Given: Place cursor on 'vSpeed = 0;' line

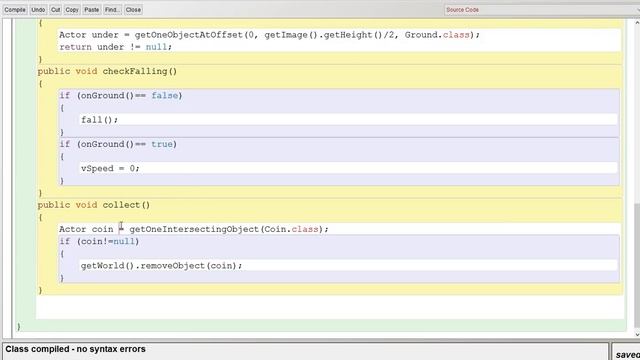Looking at the screenshot, I should [x=110, y=169].
